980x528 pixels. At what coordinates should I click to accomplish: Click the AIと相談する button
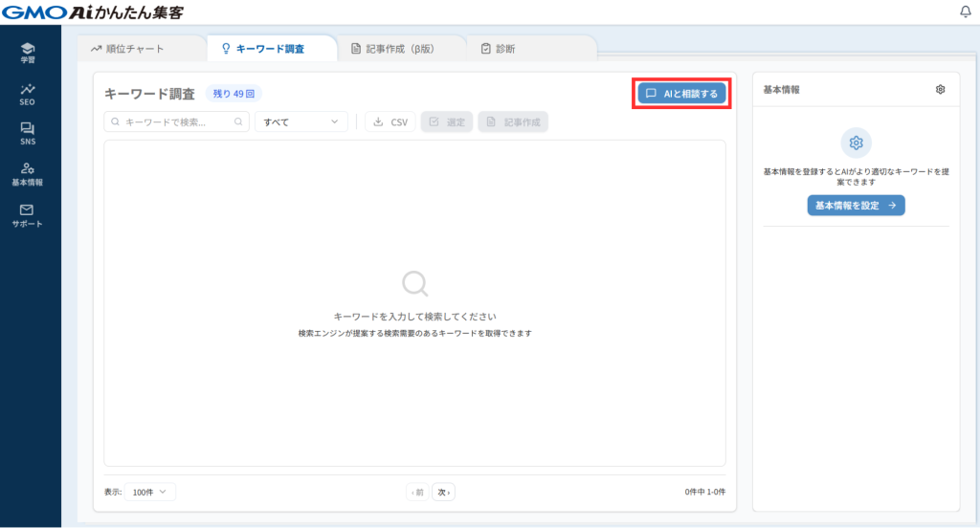[x=681, y=94]
